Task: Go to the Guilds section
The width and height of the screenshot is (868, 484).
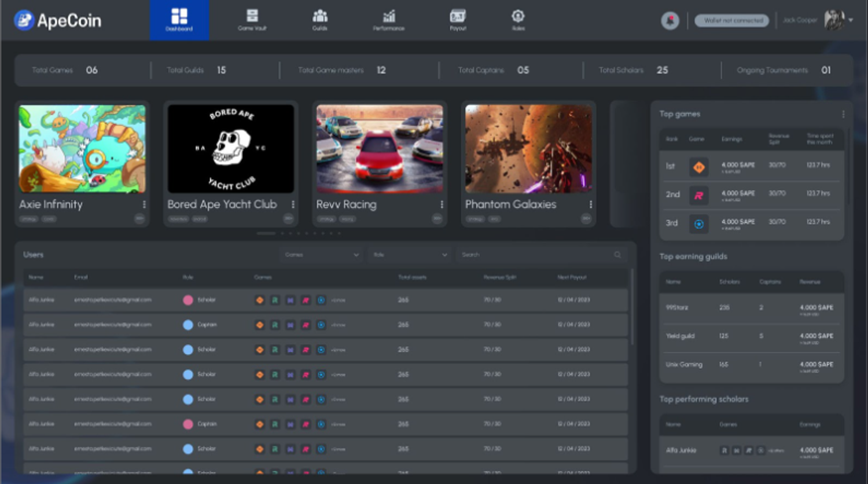Action: click(320, 20)
